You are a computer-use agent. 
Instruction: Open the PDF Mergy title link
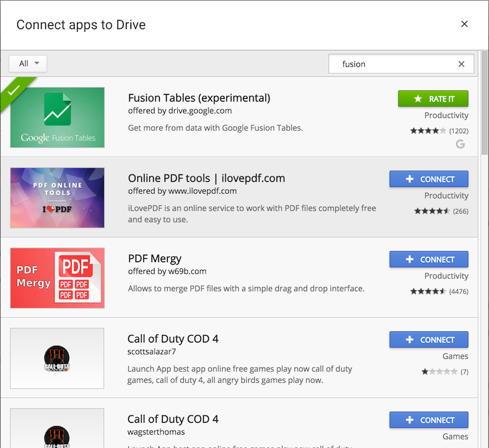click(x=155, y=258)
